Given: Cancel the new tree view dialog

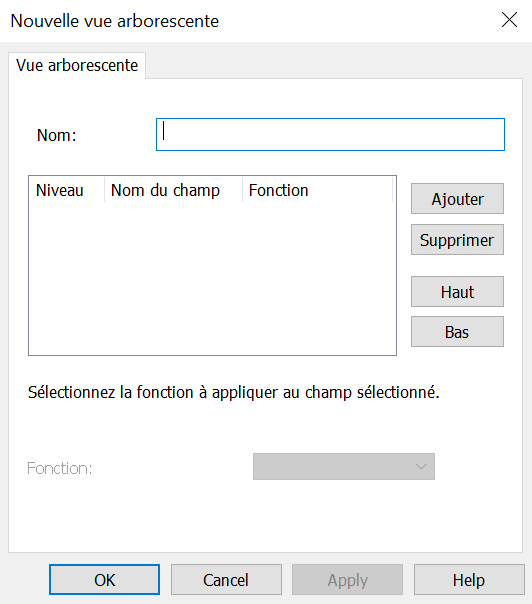Looking at the screenshot, I should pyautogui.click(x=226, y=580).
